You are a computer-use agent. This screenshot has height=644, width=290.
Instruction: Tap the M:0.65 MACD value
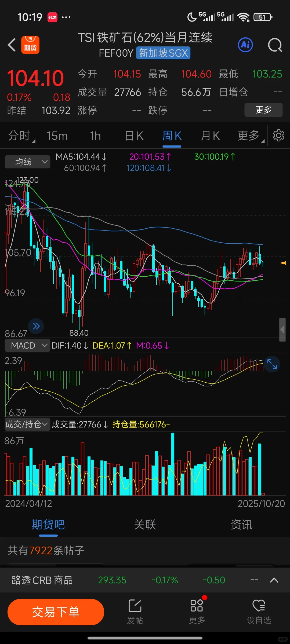click(x=153, y=346)
